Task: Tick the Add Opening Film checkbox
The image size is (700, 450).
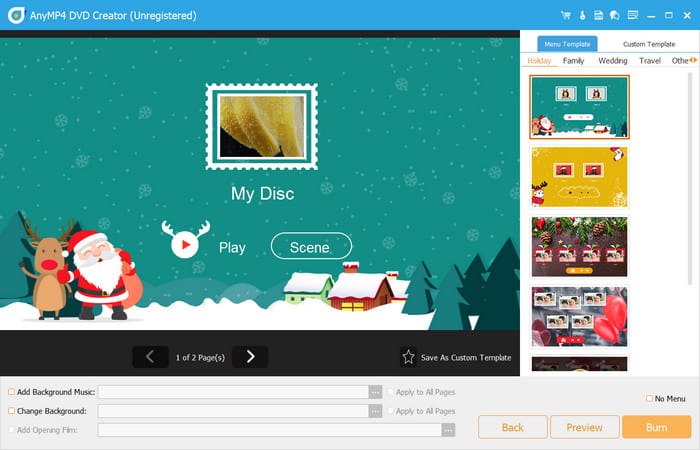Action: point(12,430)
